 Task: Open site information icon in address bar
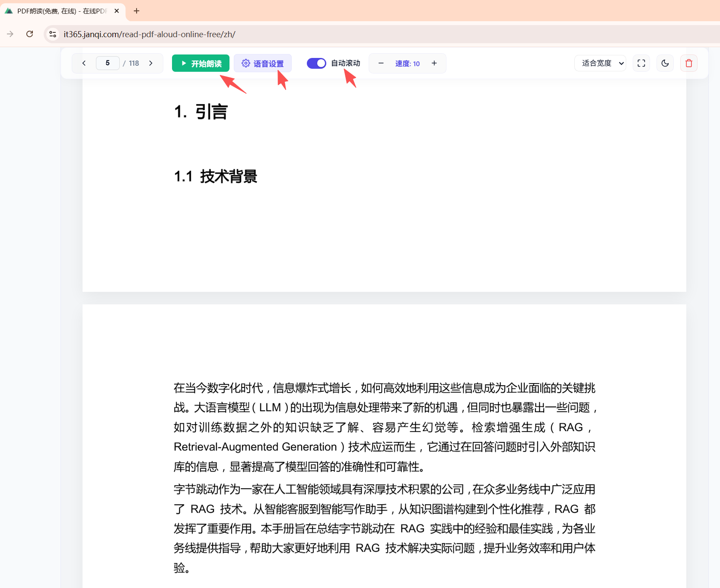pos(53,34)
